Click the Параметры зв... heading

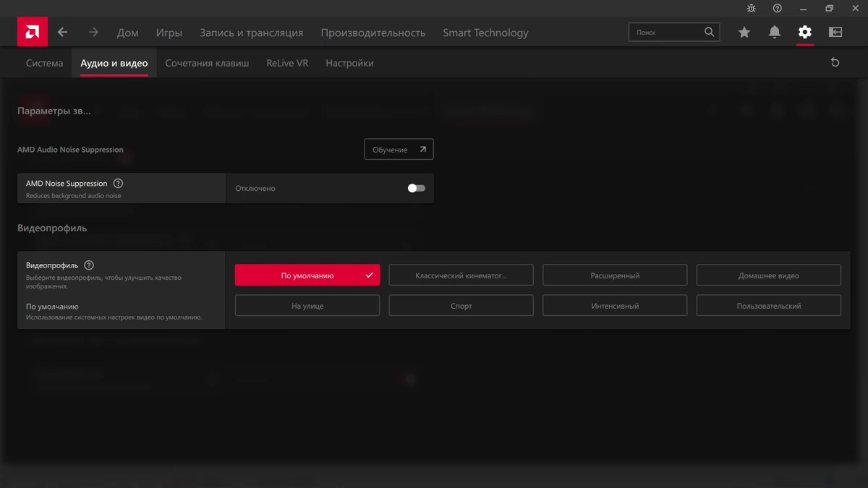(54, 111)
